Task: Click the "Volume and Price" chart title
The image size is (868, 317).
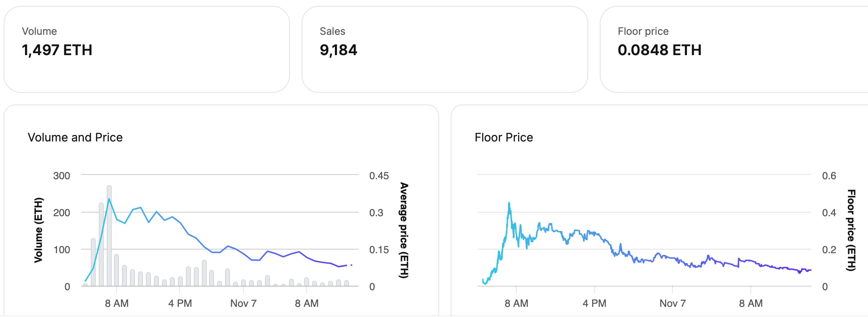Action: click(x=75, y=137)
